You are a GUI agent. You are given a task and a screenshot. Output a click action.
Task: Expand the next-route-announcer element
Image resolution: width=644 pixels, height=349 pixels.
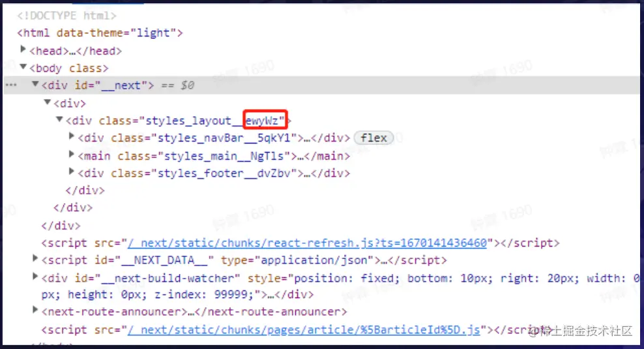[35, 310]
